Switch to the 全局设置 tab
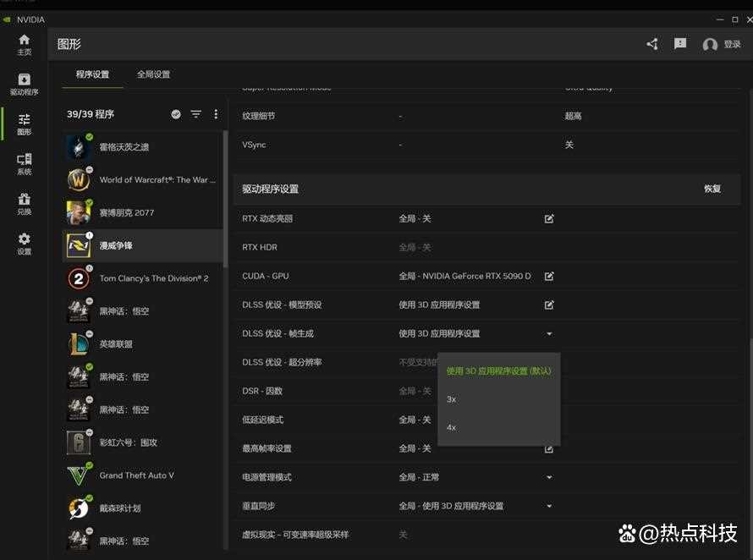Image resolution: width=753 pixels, height=560 pixels. [153, 74]
